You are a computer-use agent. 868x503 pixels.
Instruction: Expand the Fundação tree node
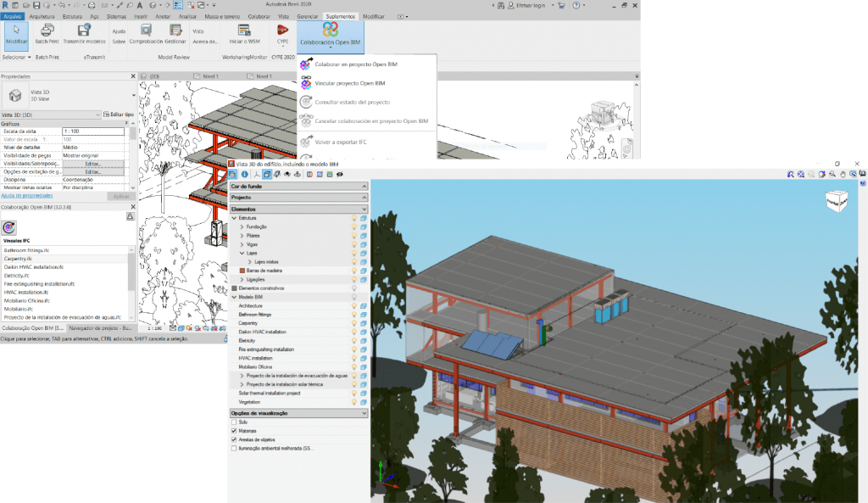point(242,226)
